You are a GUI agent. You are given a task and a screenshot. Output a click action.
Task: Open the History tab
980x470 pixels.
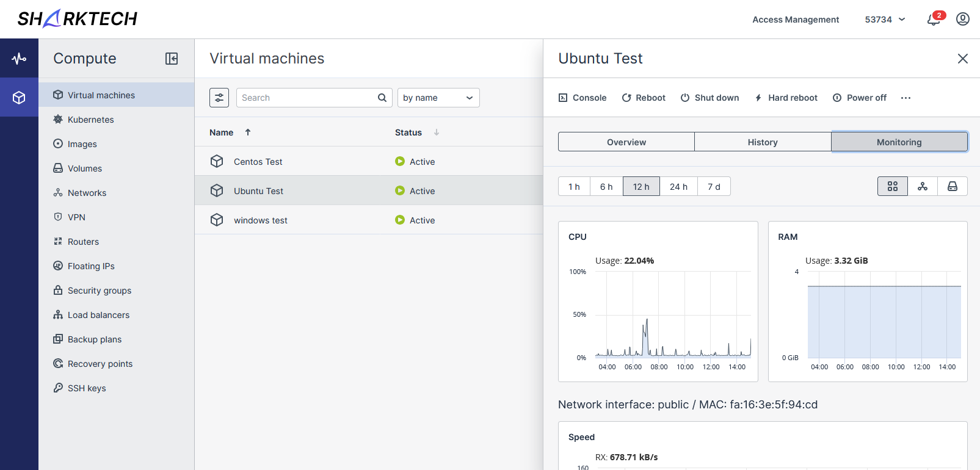(762, 142)
